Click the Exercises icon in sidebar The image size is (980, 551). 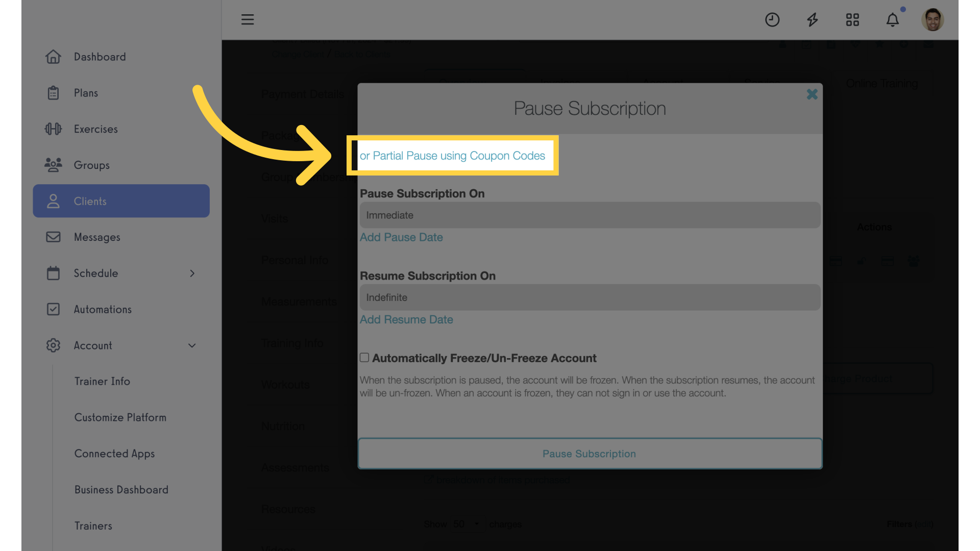click(x=53, y=129)
